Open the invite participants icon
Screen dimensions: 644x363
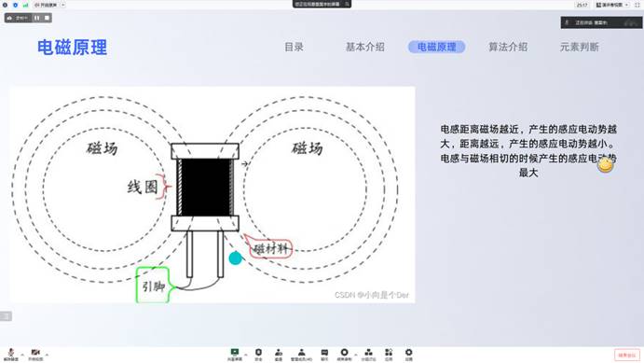point(279,355)
